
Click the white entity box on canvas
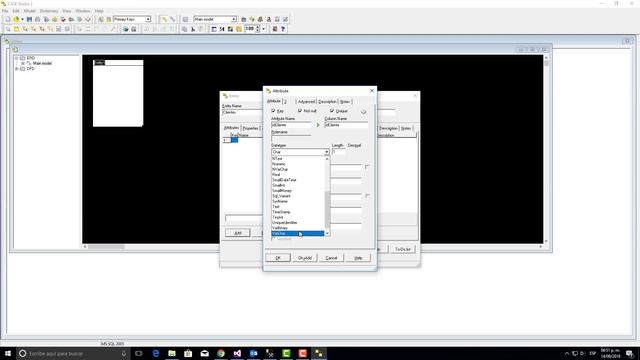pos(118,93)
